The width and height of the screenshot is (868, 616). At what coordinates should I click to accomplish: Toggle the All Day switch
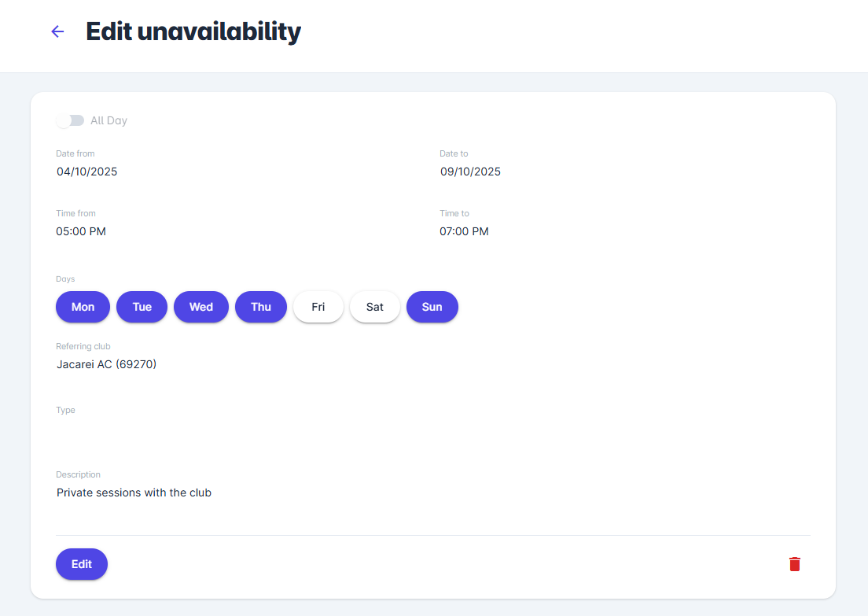coord(70,120)
